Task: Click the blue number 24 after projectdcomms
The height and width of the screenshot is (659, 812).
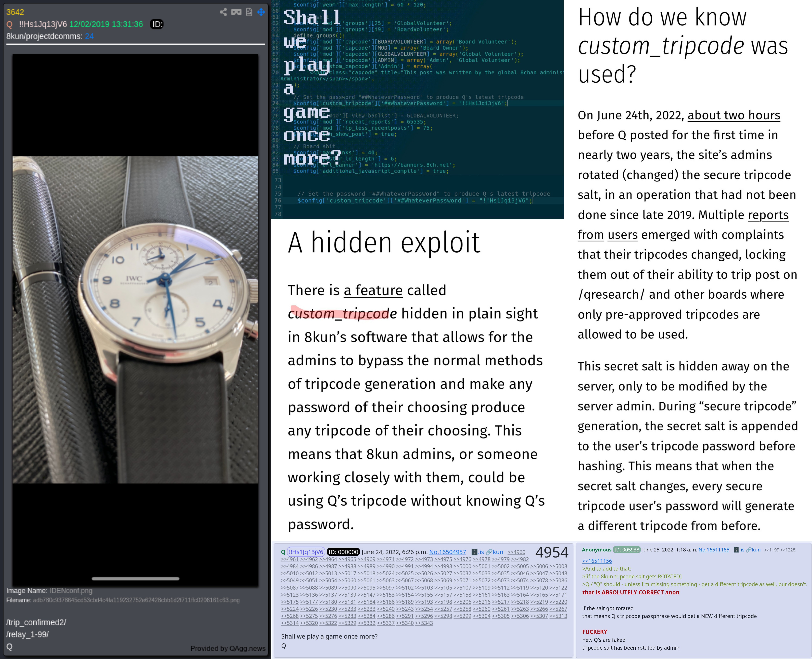Action: [x=89, y=36]
